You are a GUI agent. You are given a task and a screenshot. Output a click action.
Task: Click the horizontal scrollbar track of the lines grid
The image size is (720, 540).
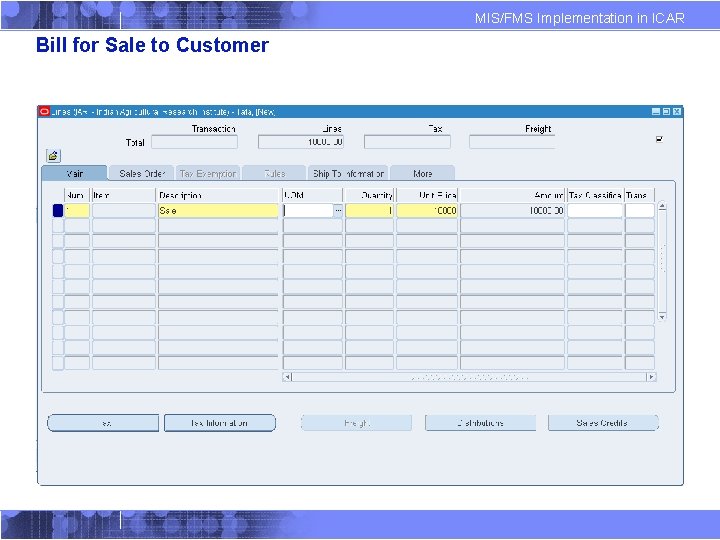coord(469,377)
